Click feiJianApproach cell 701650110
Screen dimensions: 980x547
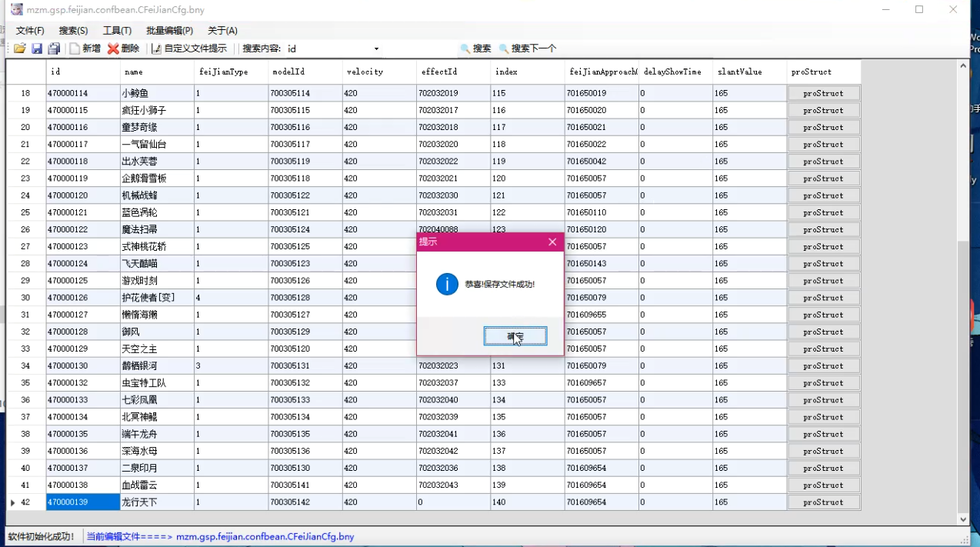[602, 212]
